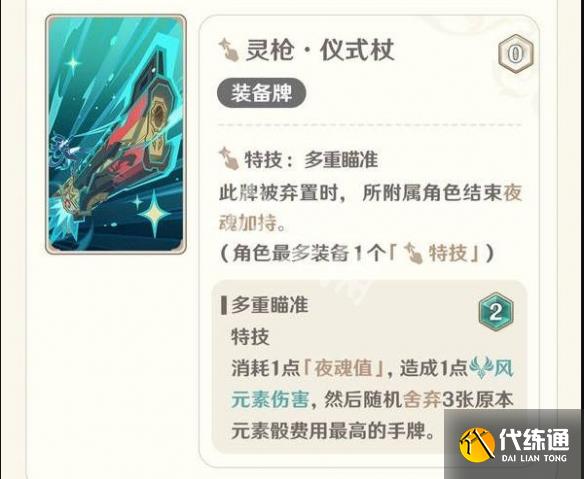
Task: Click the hexagon cost icon showing 0
Action: tap(516, 54)
